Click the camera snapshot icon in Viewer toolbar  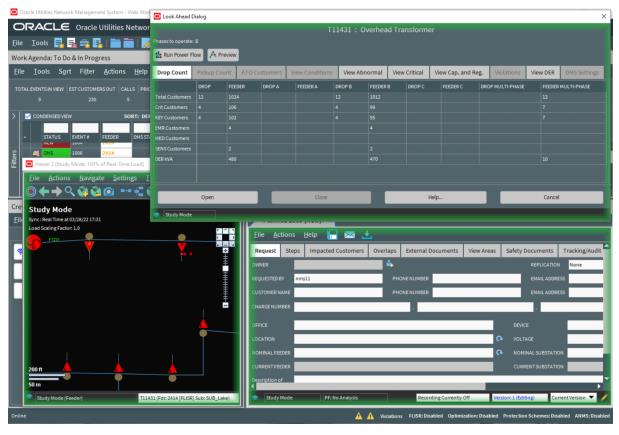click(109, 192)
